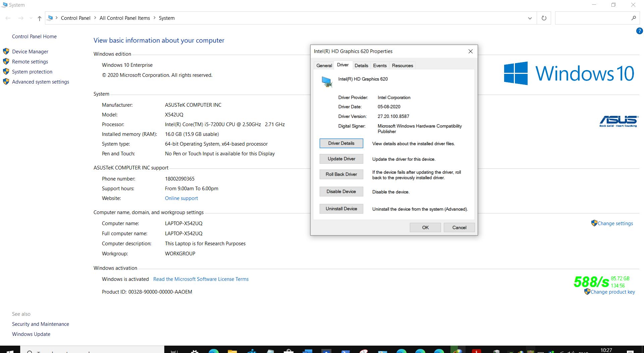644x353 pixels.
Task: Open Windows Update under See also
Action: click(x=31, y=334)
